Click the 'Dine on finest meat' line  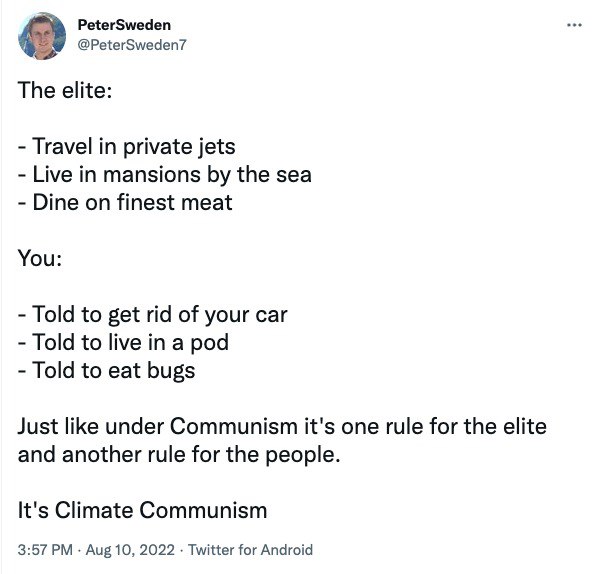pos(125,202)
